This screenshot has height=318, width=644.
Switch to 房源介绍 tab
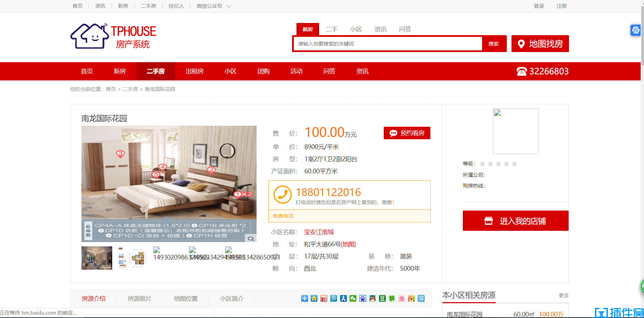pyautogui.click(x=94, y=299)
